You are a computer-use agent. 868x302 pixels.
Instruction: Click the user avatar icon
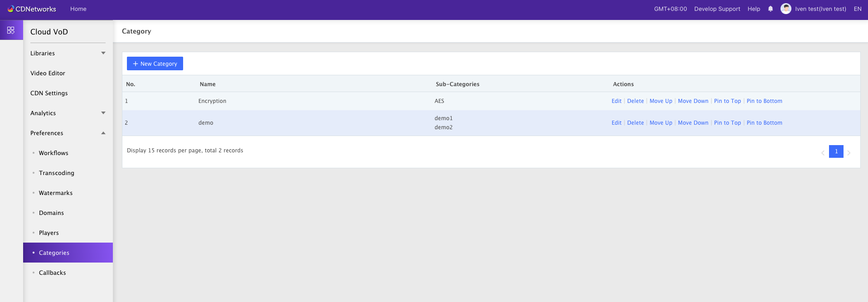click(786, 9)
